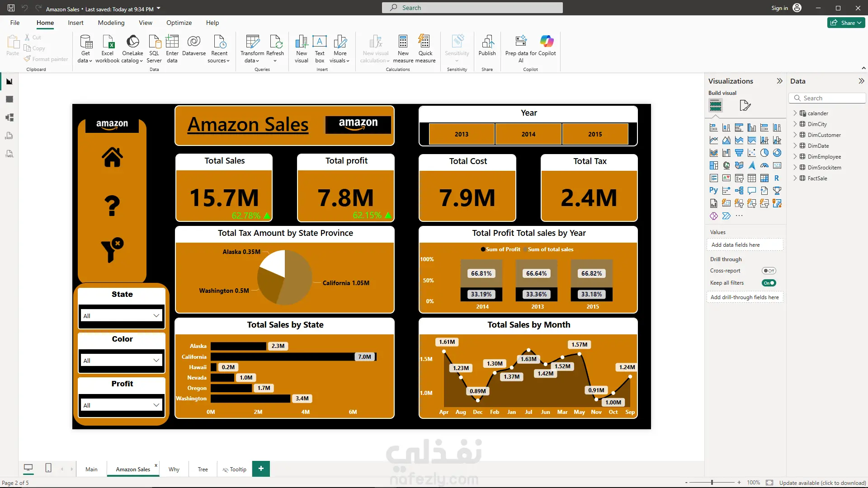Switch to Insert ribbon tab
This screenshot has height=488, width=868.
click(x=75, y=23)
